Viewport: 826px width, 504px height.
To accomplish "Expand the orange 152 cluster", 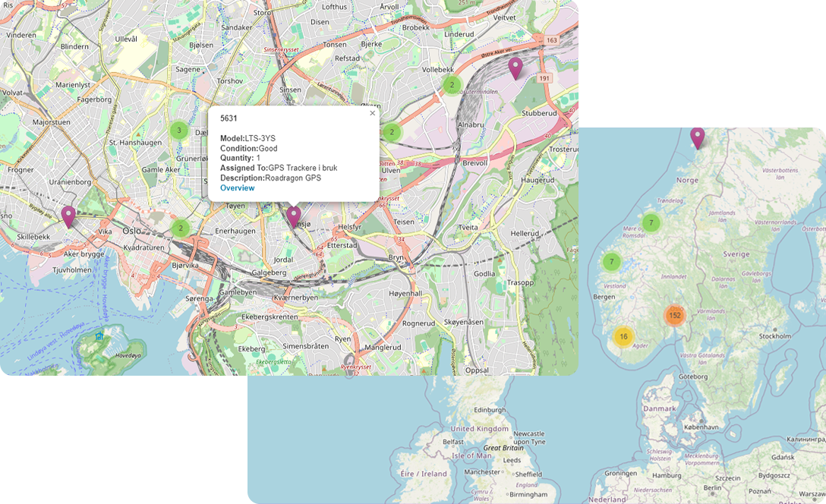I will point(674,315).
